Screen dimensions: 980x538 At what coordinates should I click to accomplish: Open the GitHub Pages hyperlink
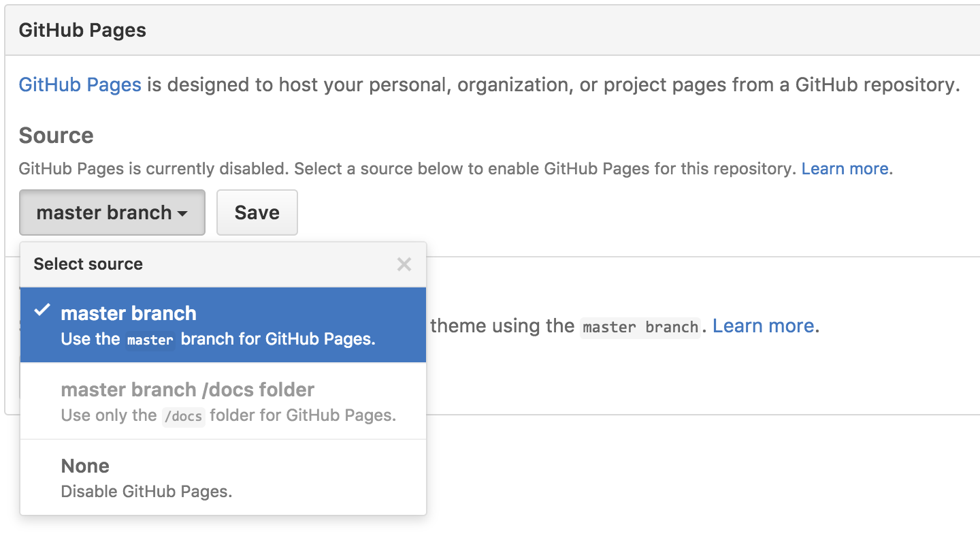click(x=80, y=84)
